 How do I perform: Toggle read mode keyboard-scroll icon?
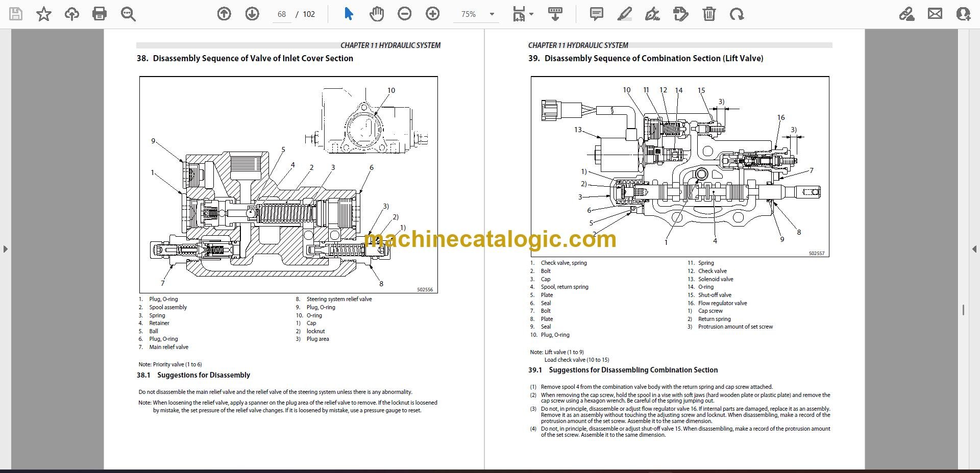(555, 14)
